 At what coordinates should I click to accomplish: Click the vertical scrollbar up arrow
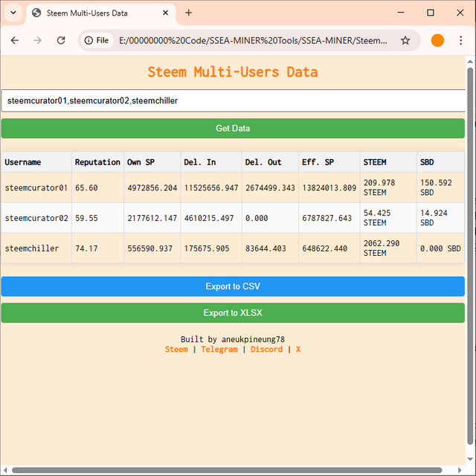click(470, 61)
